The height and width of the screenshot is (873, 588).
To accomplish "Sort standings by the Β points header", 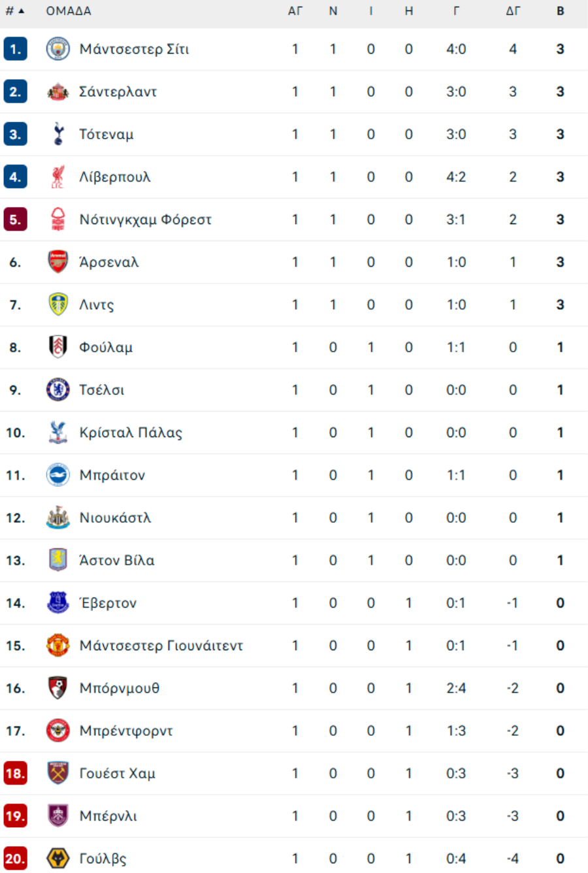I will click(x=560, y=11).
